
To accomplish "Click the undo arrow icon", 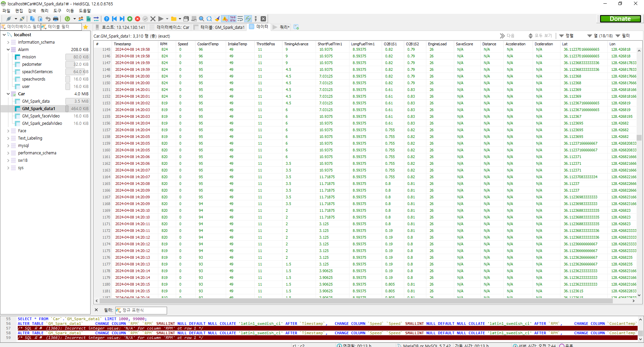I will (x=48, y=19).
